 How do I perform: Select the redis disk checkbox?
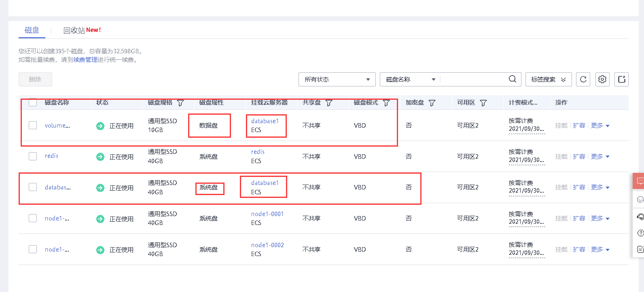(x=33, y=156)
